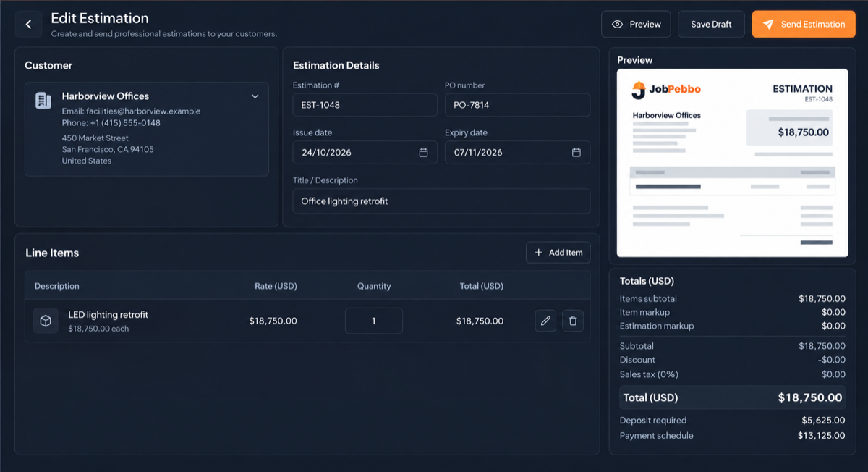Click the Edit Estimation page title
868x472 pixels.
(100, 18)
